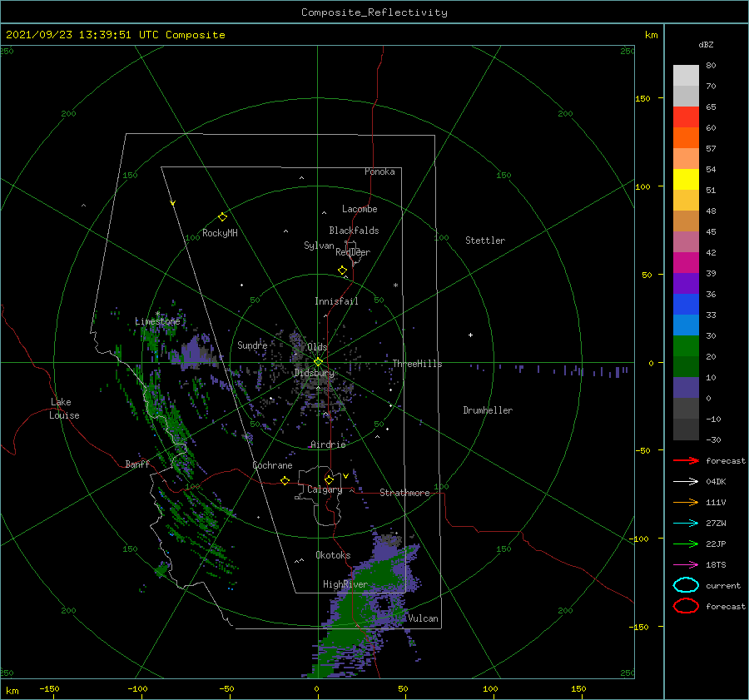Click the yellow station marker above Calgary label
Viewport: 749px width, 700px height.
329,479
